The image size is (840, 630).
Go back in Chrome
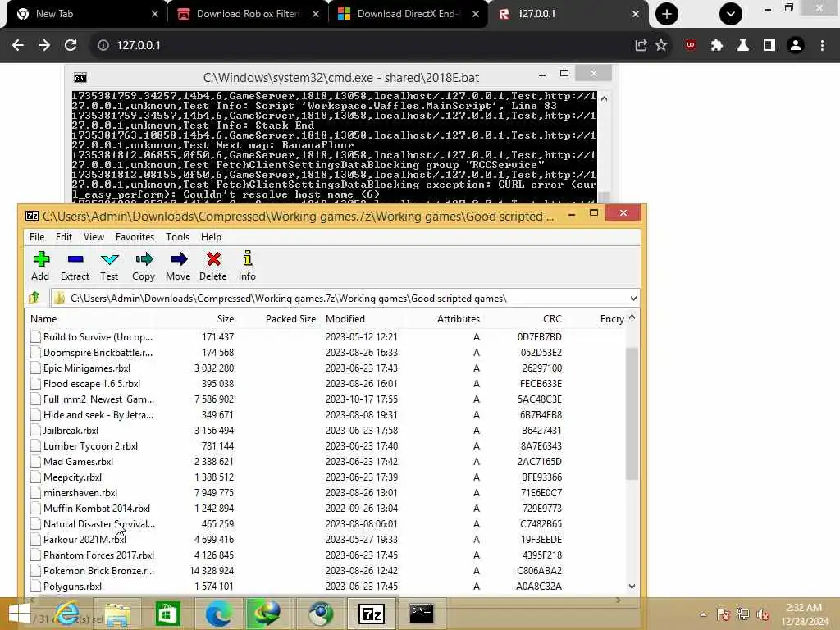(18, 45)
